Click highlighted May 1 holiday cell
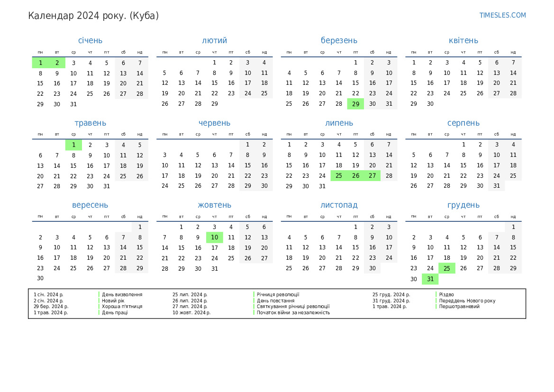The width and height of the screenshot is (554, 392). click(73, 145)
